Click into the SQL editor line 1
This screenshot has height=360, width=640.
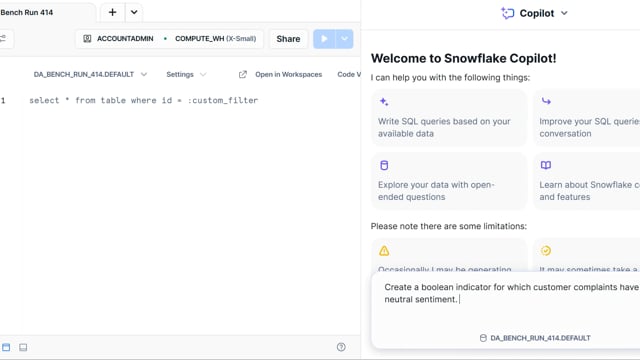tap(143, 100)
